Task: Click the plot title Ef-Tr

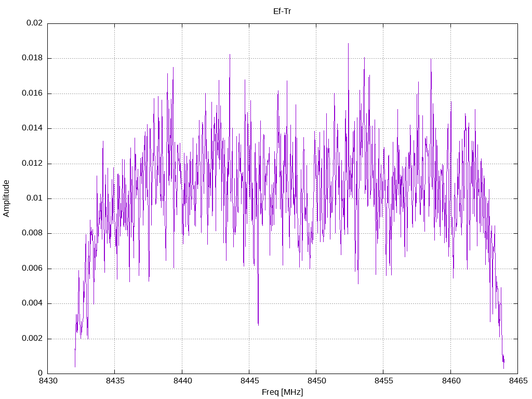Action: [x=282, y=11]
